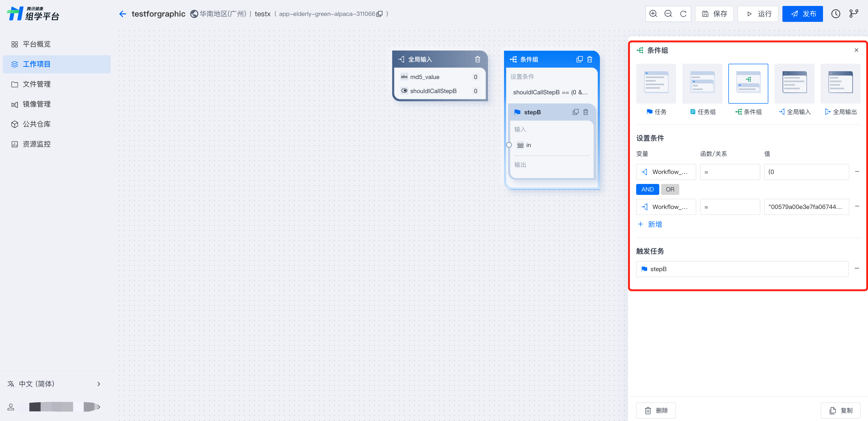This screenshot has width=868, height=421.
Task: Open version history clock icon
Action: coord(835,14)
